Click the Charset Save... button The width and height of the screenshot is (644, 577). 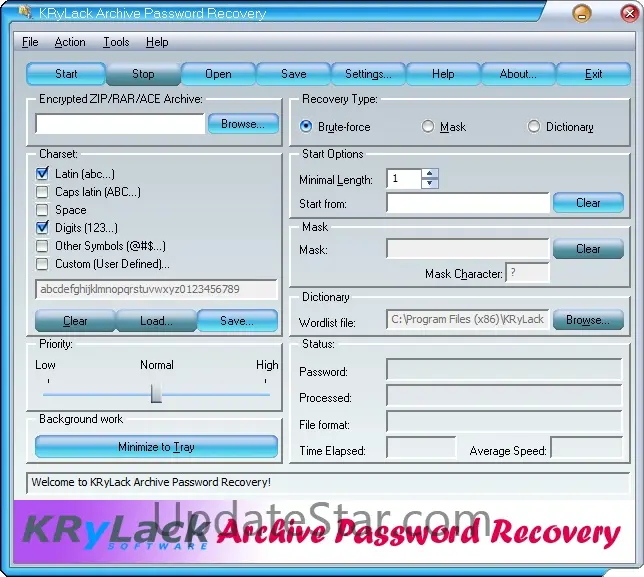coord(237,321)
